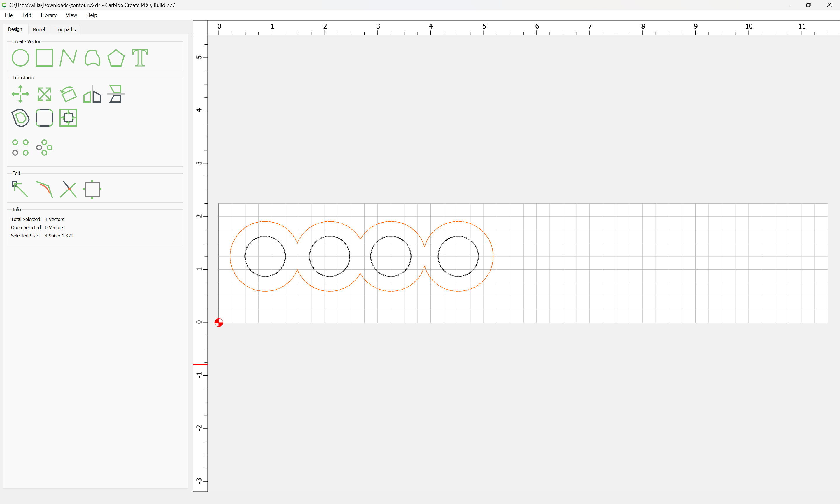
Task: Restore down the Carbide Create window
Action: click(x=808, y=5)
